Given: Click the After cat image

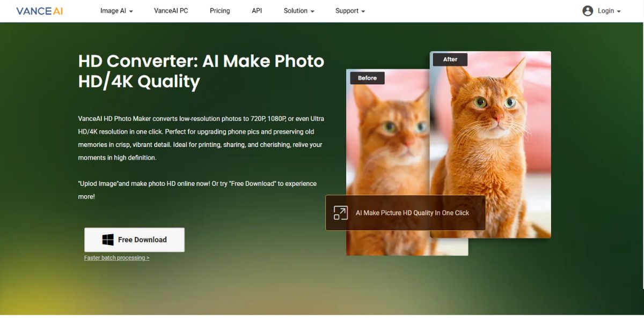Looking at the screenshot, I should coord(491,145).
